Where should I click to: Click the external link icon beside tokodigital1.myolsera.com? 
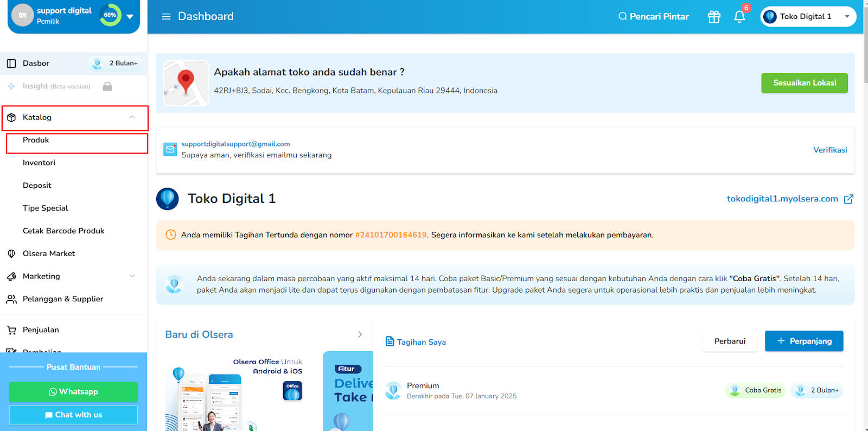coord(848,199)
